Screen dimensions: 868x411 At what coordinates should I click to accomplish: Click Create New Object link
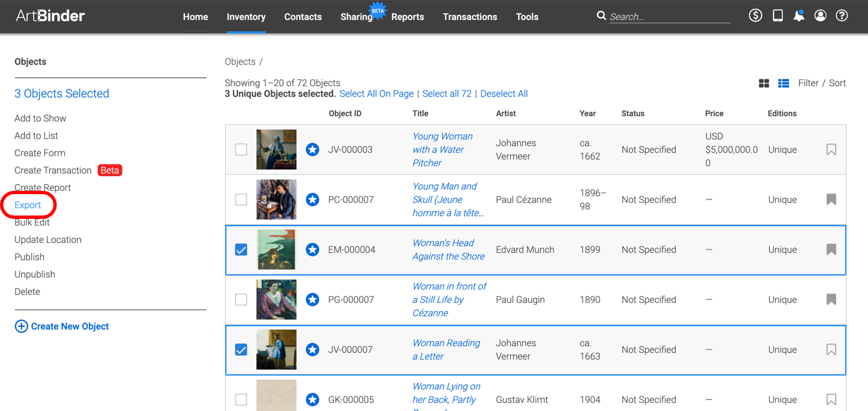[x=69, y=326]
